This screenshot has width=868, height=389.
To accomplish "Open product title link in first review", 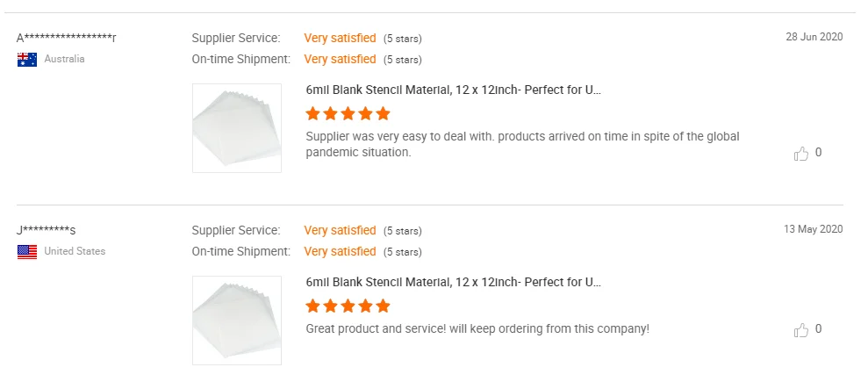I will pyautogui.click(x=453, y=90).
